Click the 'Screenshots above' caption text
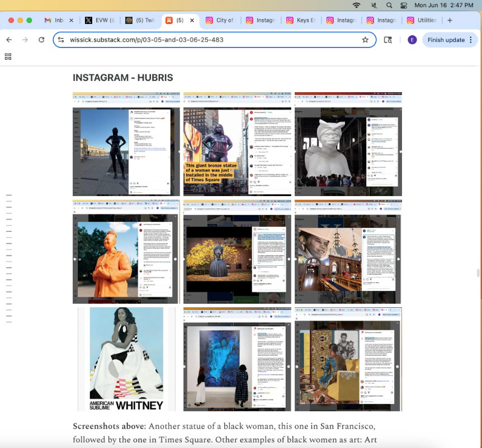Image resolution: width=482 pixels, height=448 pixels. coord(109,426)
